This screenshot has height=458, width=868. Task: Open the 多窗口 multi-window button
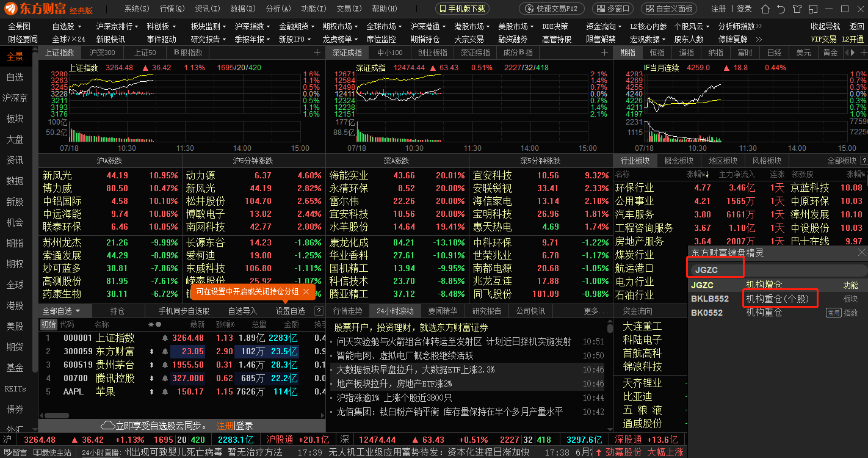(x=613, y=9)
